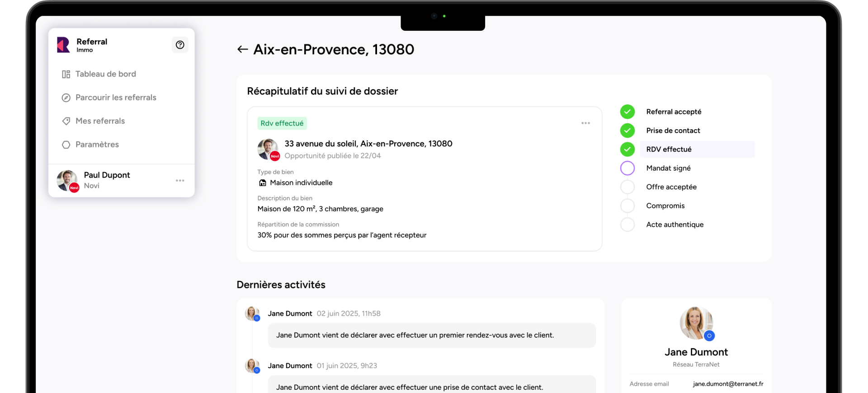Click the Paramètres settings icon

pos(66,145)
